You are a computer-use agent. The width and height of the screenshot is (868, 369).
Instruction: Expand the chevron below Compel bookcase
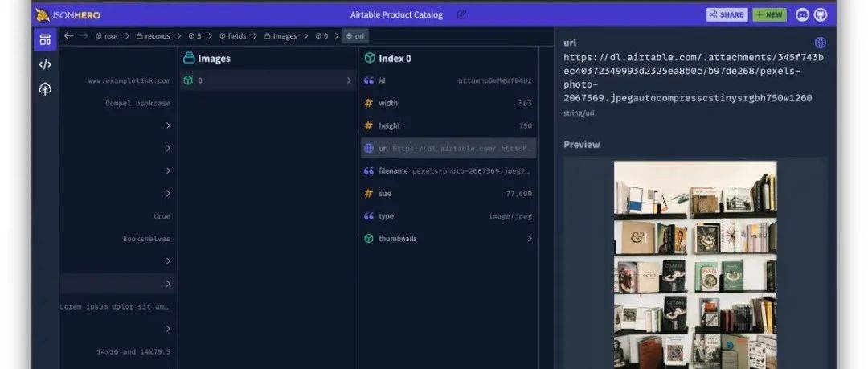coord(168,125)
